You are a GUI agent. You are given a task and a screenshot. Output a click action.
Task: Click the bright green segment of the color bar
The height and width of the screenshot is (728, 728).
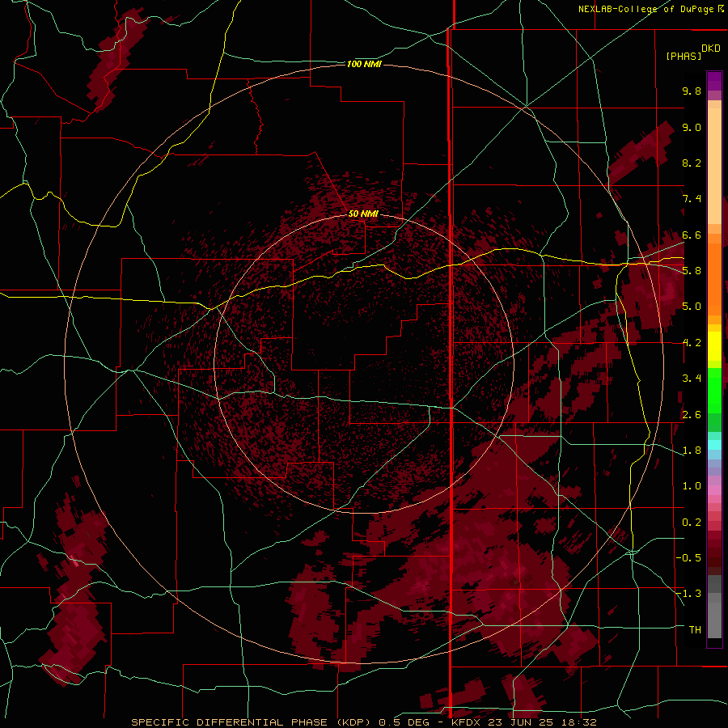(x=714, y=390)
